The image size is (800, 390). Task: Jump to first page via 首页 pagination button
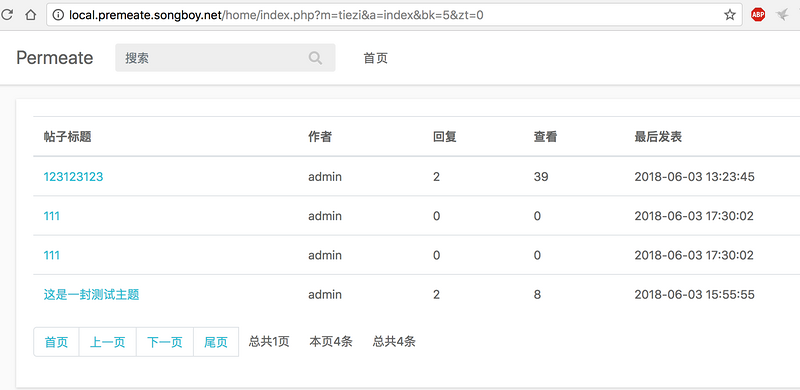pyautogui.click(x=56, y=342)
